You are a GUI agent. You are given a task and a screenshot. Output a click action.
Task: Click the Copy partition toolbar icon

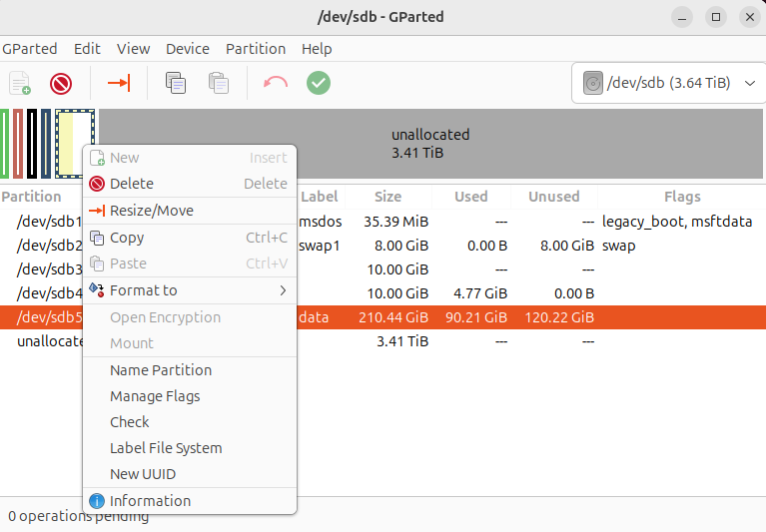(176, 83)
